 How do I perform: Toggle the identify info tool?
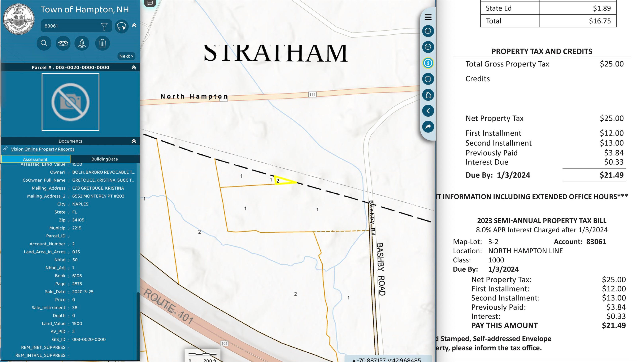click(x=428, y=63)
